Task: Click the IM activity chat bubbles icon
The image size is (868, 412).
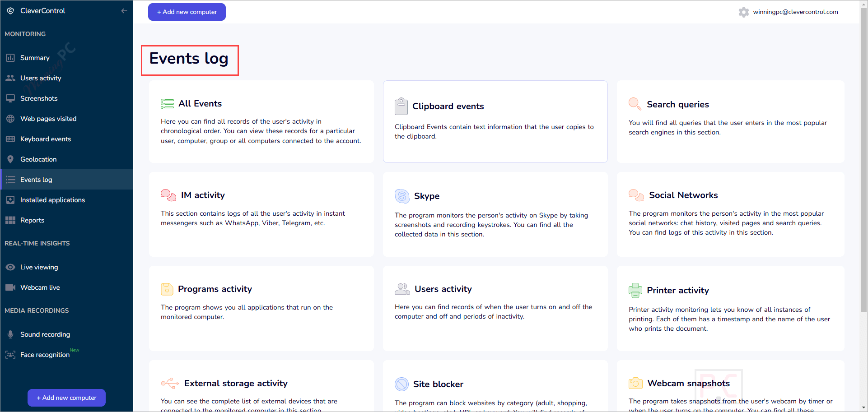Action: (x=168, y=195)
